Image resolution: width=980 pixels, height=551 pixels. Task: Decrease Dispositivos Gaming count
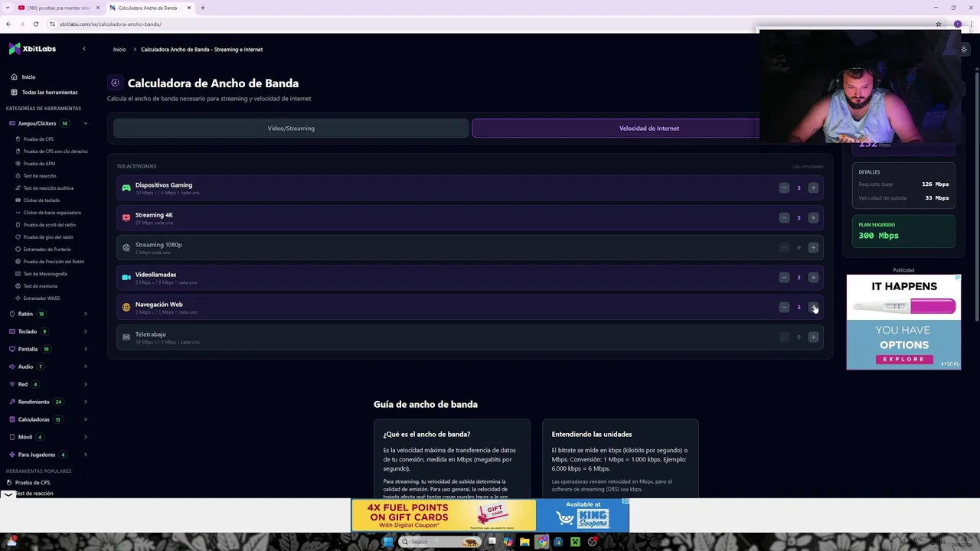[x=784, y=187]
